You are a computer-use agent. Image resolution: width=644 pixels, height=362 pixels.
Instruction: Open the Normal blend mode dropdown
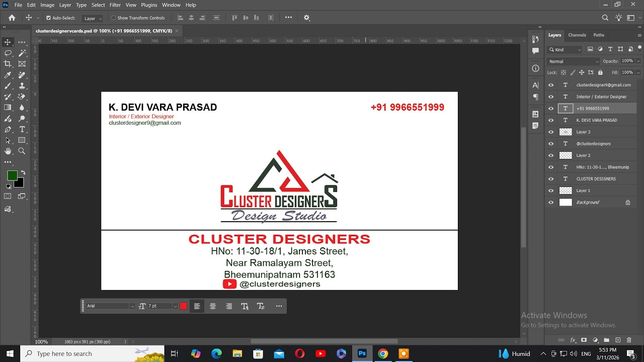point(574,61)
